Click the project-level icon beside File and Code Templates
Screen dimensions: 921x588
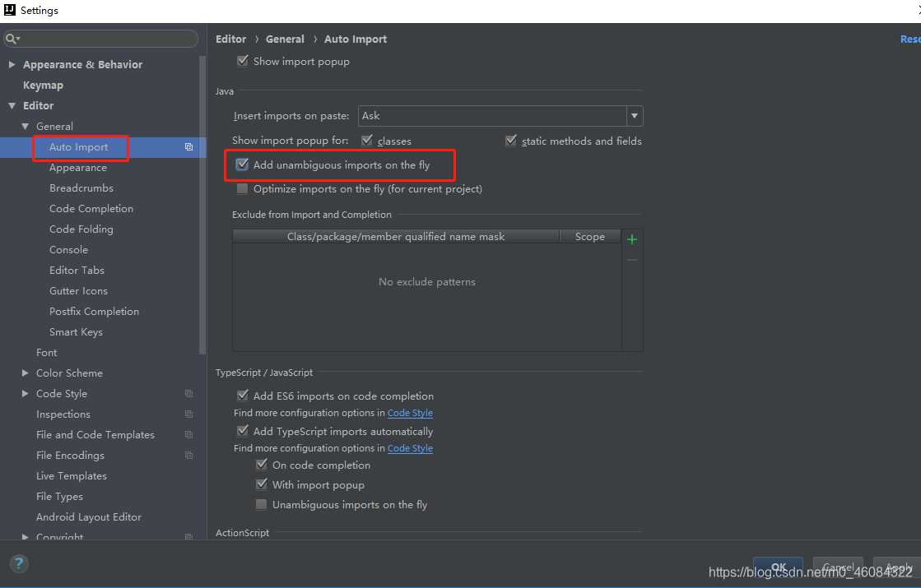[188, 434]
